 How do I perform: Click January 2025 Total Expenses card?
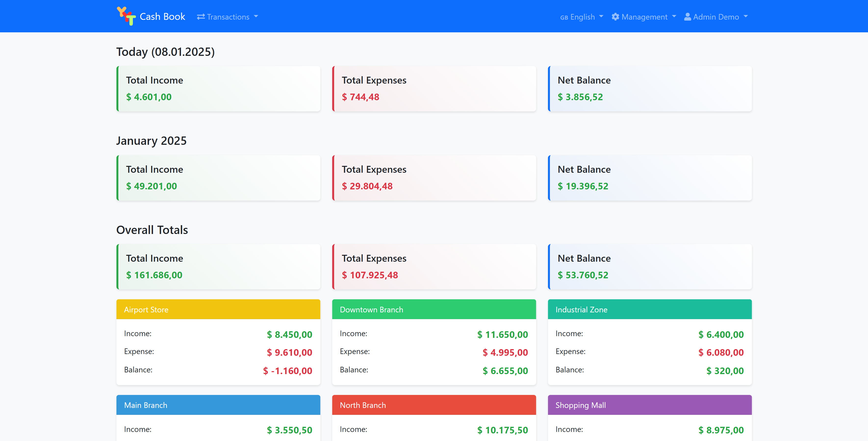point(434,178)
